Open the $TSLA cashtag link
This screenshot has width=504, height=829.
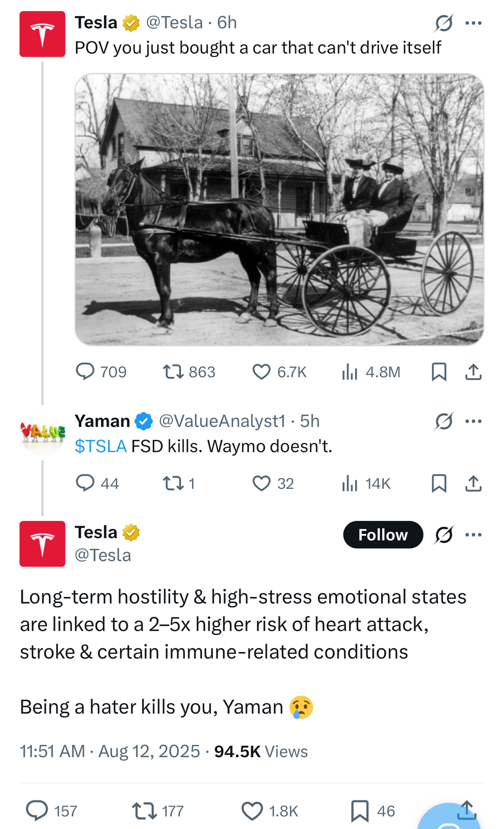pos(101,446)
